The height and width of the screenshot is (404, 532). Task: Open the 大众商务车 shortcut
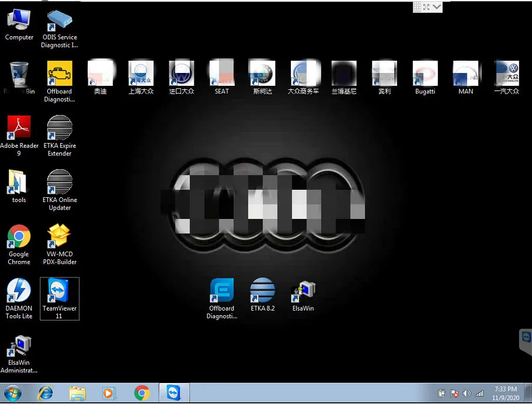(303, 78)
